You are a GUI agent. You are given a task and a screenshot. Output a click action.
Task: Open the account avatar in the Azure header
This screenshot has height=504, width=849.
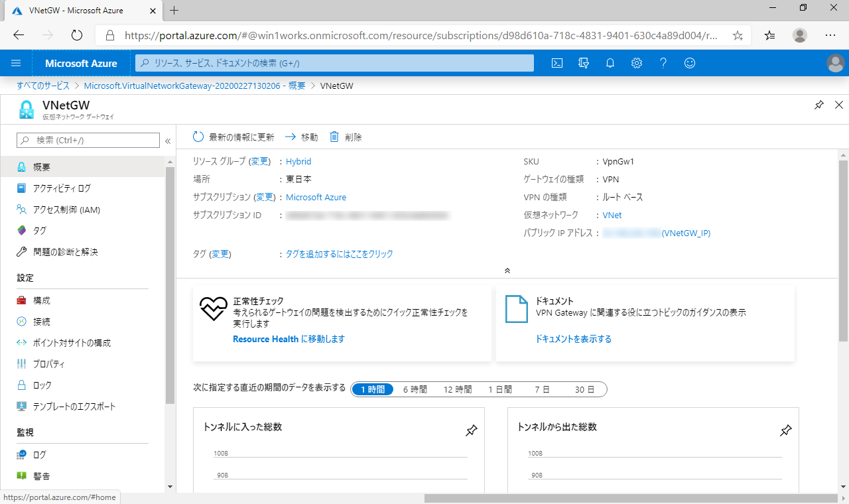click(836, 63)
